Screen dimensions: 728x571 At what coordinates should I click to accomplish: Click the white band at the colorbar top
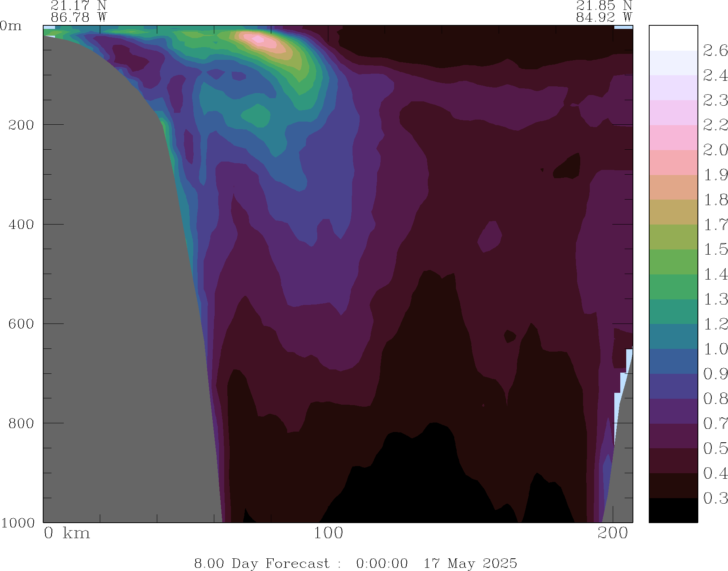673,38
